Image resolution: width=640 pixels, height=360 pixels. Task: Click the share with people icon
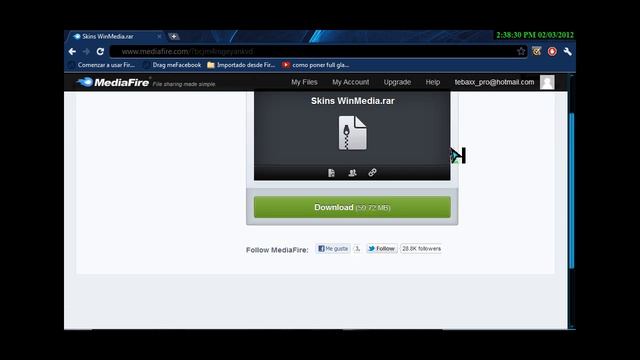(352, 173)
